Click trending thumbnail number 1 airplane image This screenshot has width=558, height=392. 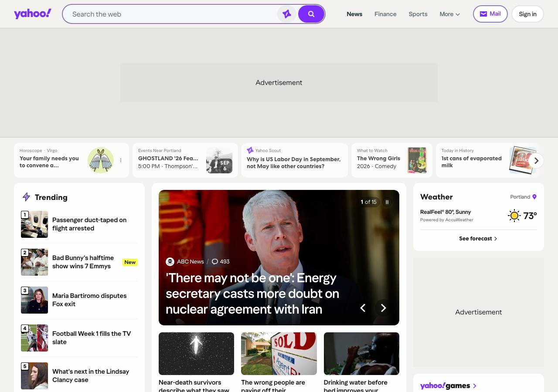pyautogui.click(x=34, y=224)
